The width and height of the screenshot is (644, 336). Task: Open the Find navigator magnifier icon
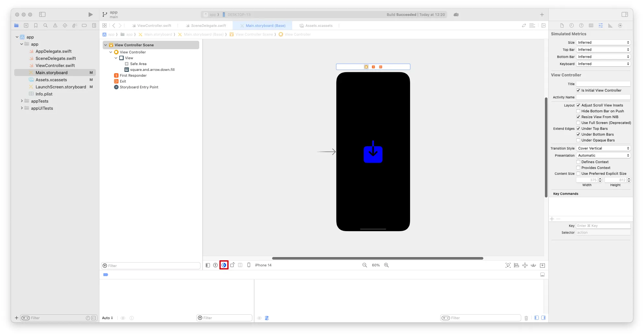[45, 26]
